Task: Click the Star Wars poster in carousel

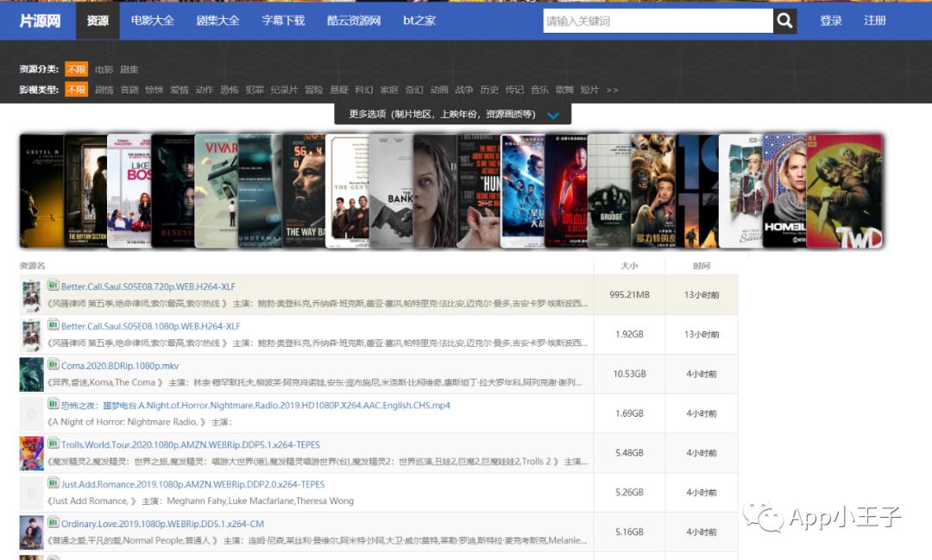Action: 522,192
